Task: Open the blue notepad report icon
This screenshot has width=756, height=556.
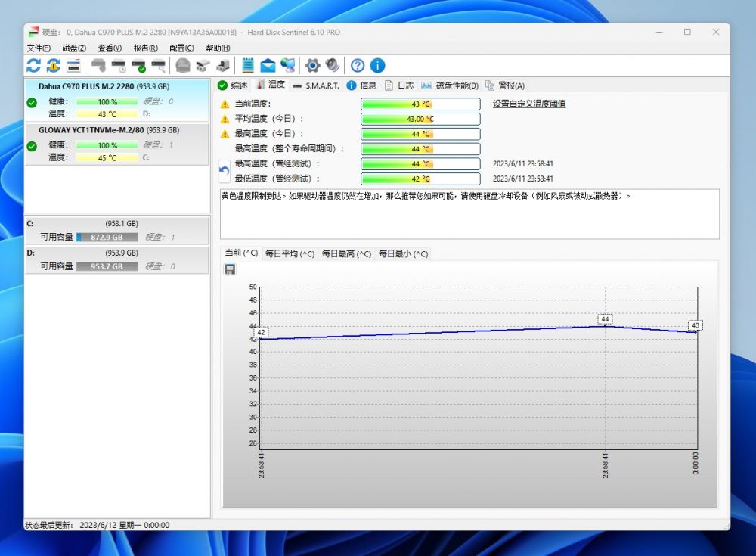Action: tap(248, 65)
